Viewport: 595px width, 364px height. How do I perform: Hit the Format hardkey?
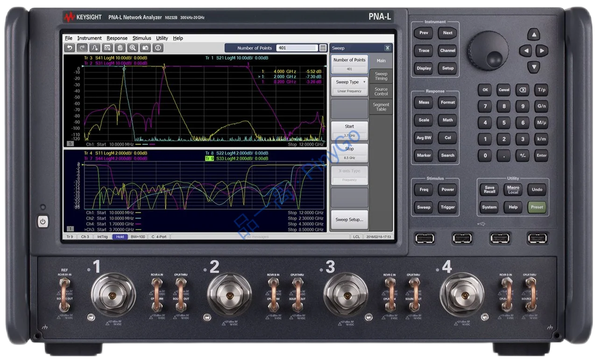coord(447,102)
